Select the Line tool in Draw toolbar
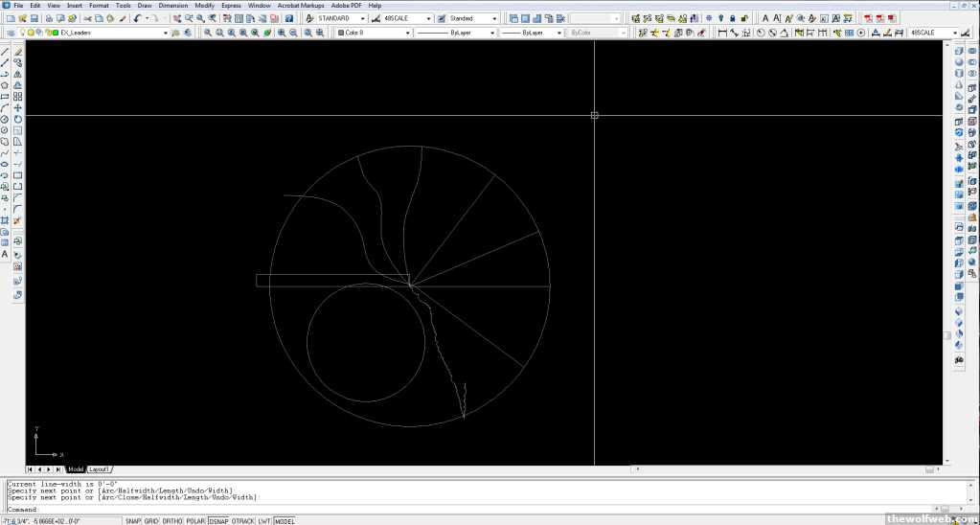 click(5, 52)
